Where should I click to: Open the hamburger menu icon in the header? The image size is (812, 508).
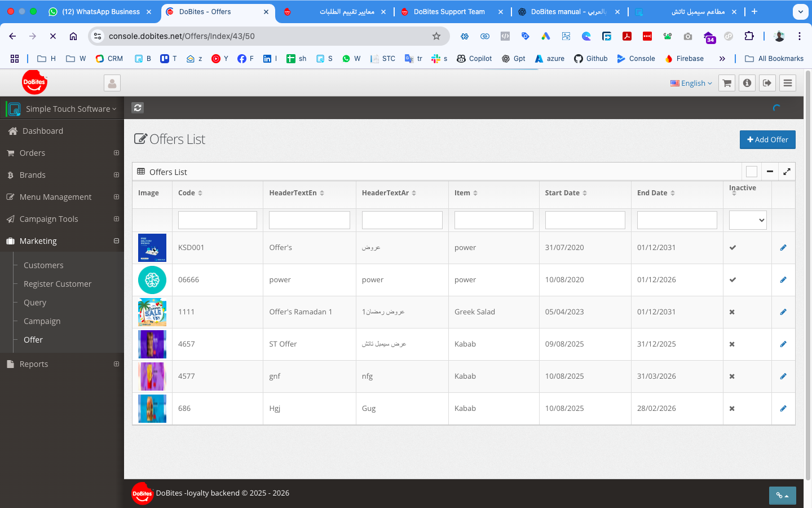788,83
